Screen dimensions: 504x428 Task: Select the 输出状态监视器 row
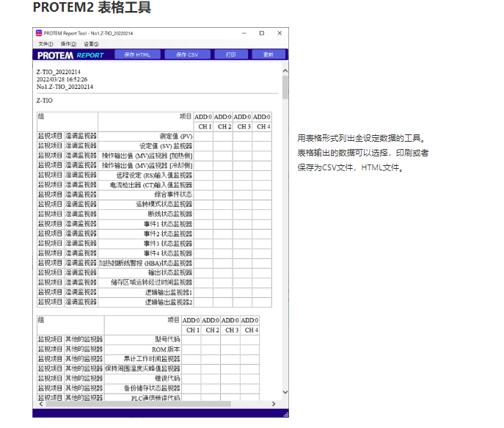pyautogui.click(x=154, y=272)
